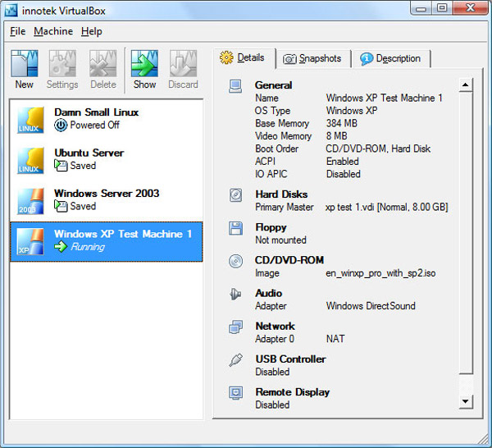
Task: Click the Windows XP Test Machine OS icon
Action: (30, 241)
